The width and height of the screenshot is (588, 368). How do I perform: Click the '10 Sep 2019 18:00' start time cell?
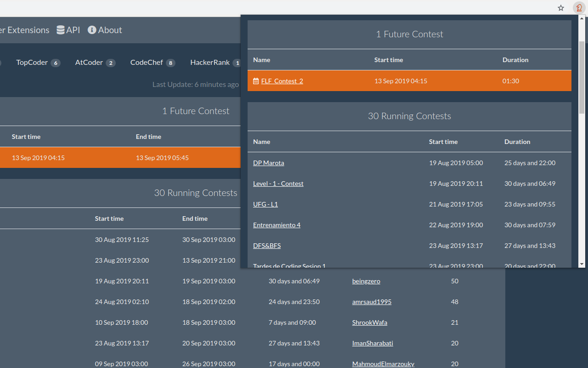pyautogui.click(x=121, y=322)
